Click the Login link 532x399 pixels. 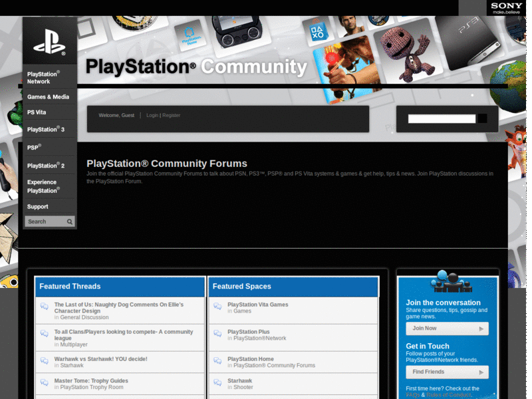coord(152,115)
